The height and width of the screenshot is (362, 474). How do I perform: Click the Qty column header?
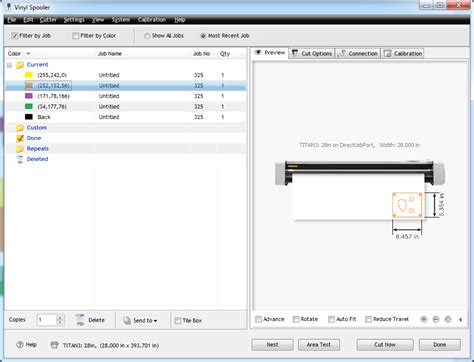coord(225,54)
